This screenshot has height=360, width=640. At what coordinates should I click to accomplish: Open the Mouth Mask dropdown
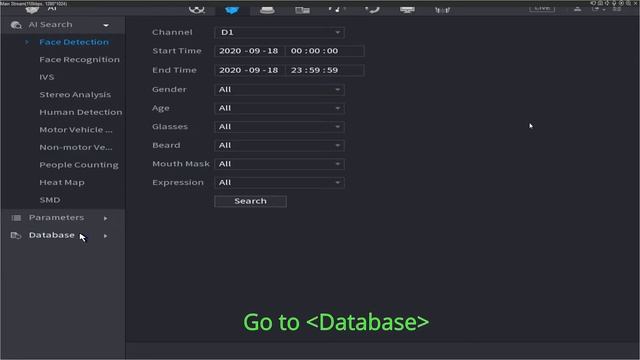(x=279, y=164)
